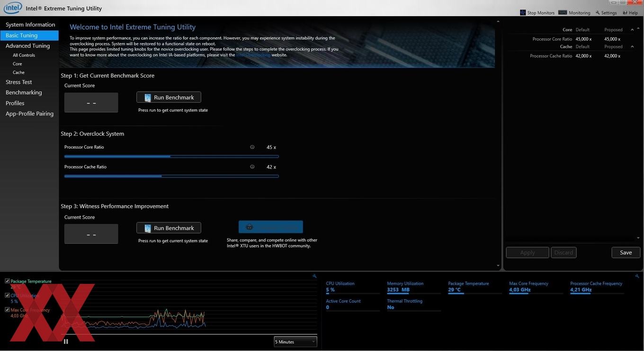Open Cache under Advanced Tuning
Image resolution: width=644 pixels, height=351 pixels.
click(x=18, y=72)
